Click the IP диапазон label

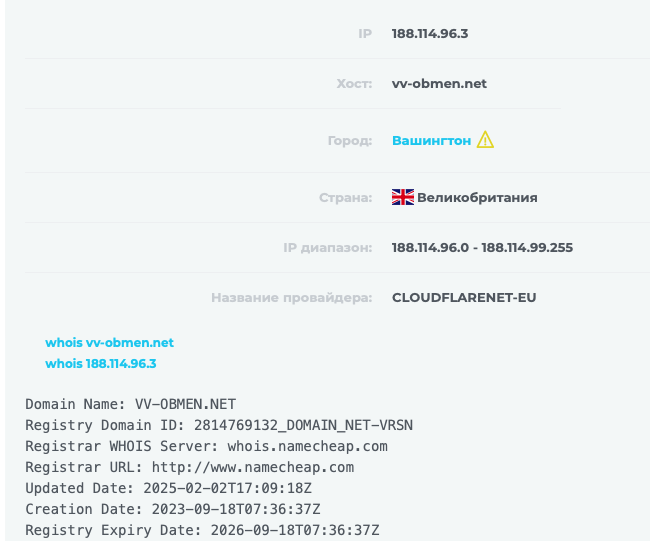[327, 247]
